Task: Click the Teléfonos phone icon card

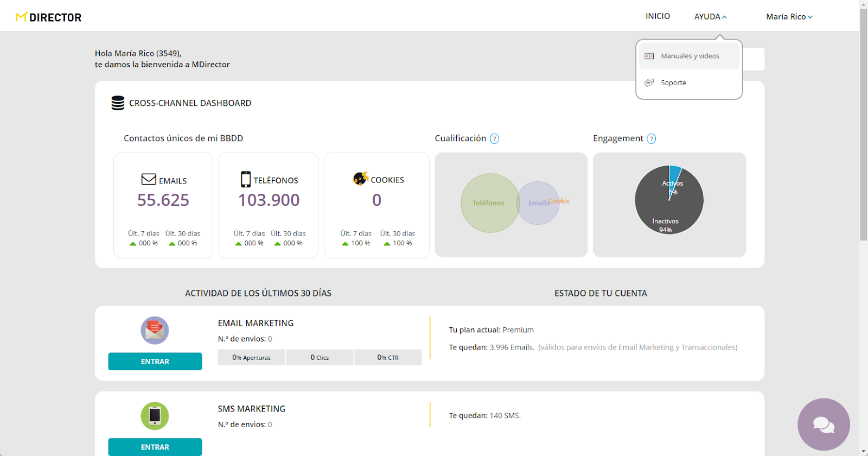Action: [246, 179]
